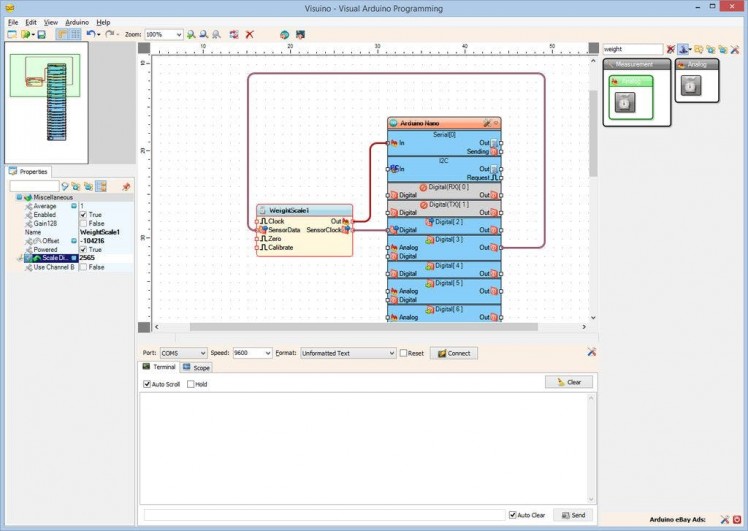Click the Connect button
Screen dimensions: 748x531
tap(453, 353)
